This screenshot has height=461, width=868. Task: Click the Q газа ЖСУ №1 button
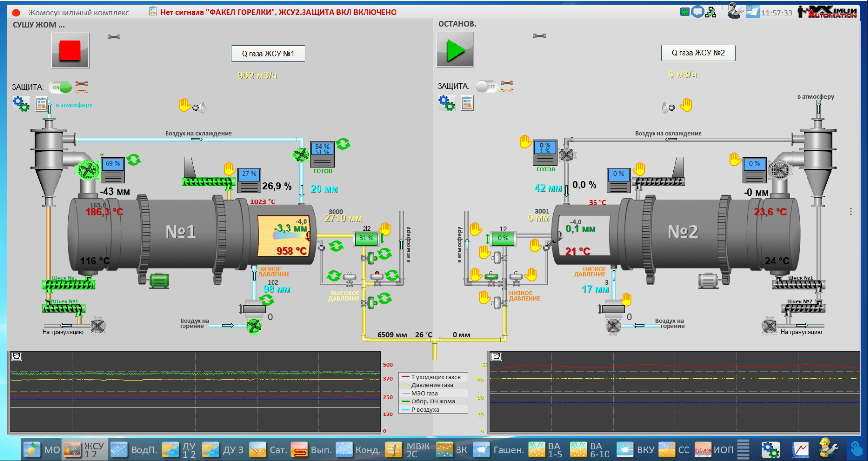tap(268, 54)
